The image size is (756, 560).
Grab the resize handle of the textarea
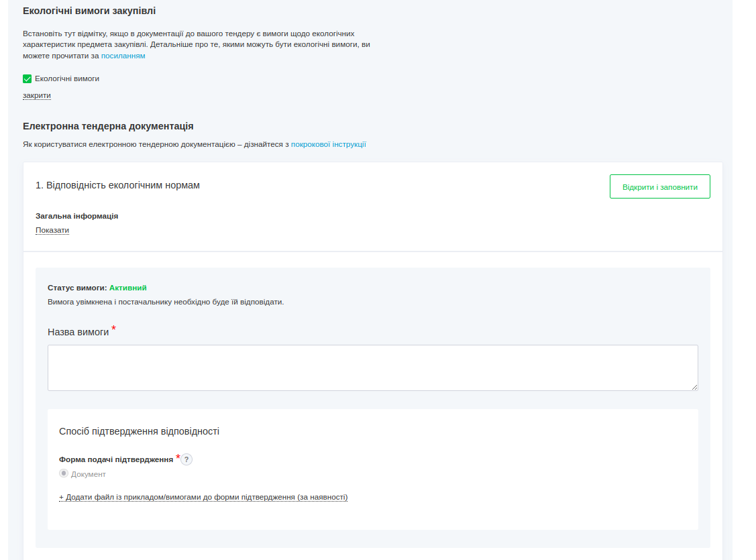coord(694,387)
